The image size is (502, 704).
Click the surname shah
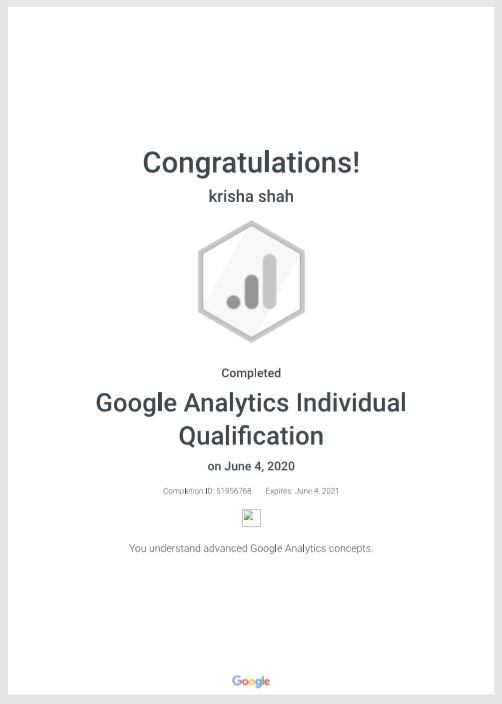pyautogui.click(x=273, y=196)
